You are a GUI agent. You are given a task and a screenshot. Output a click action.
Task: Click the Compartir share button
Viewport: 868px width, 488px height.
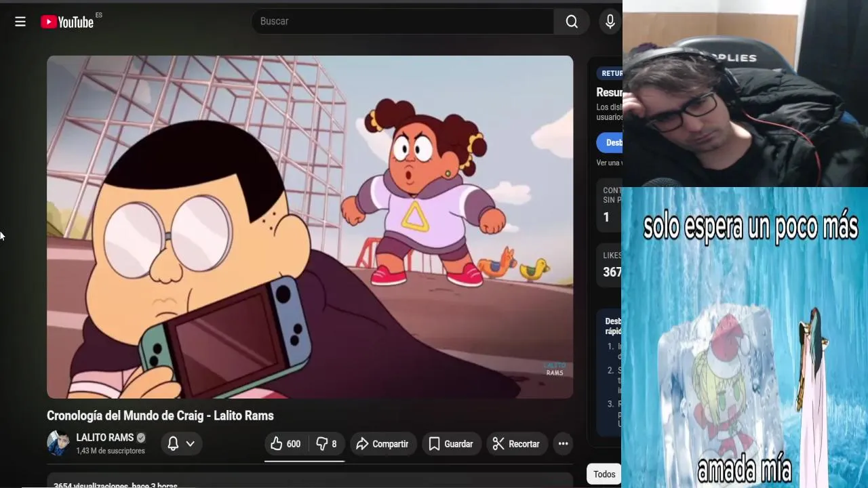click(x=382, y=444)
